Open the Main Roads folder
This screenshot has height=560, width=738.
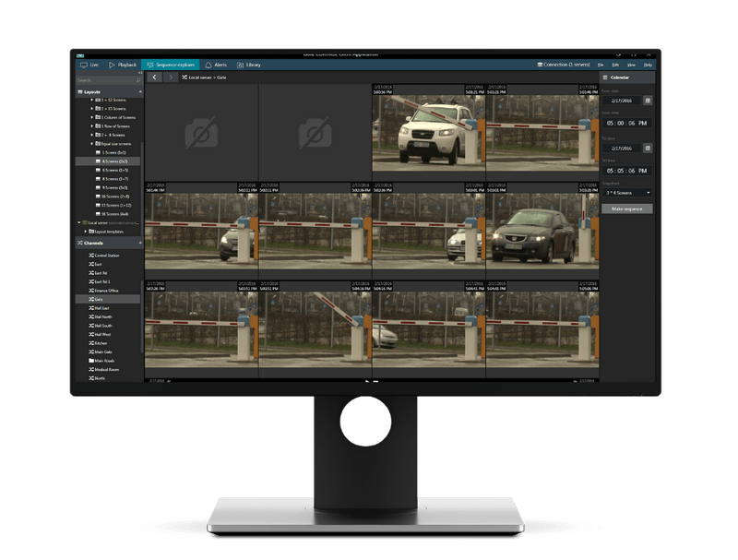pyautogui.click(x=101, y=361)
